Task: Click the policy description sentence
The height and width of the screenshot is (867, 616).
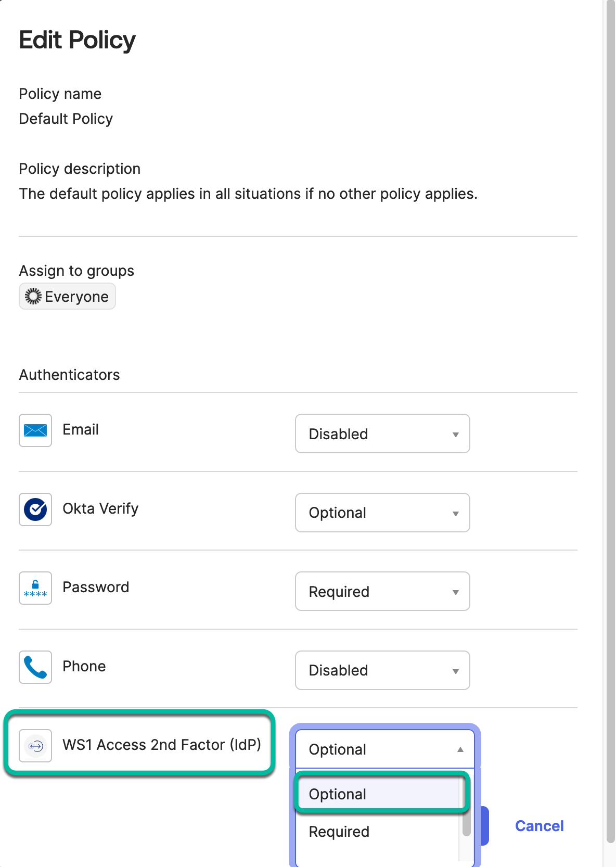Action: [x=248, y=194]
